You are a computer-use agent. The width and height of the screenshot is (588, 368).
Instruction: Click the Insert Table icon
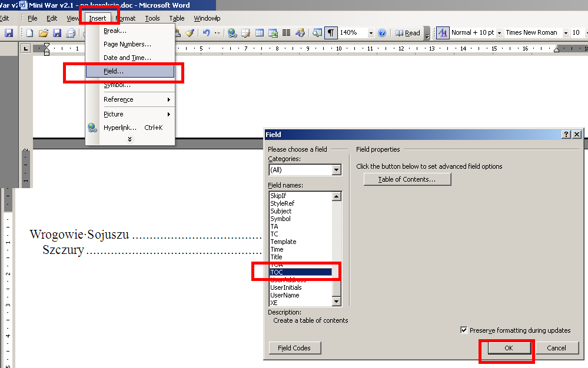tap(260, 33)
